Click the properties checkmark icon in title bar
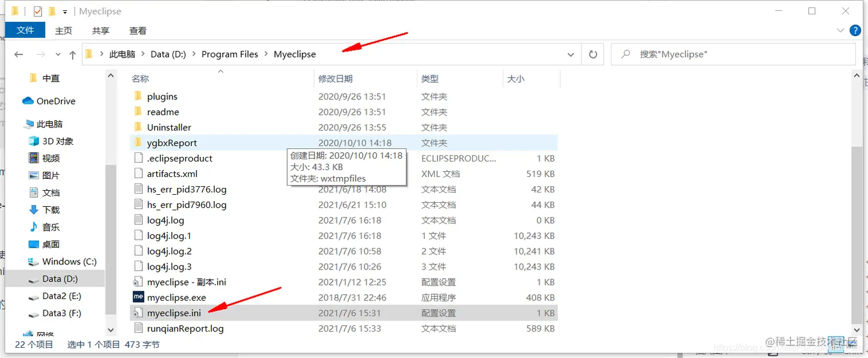The height and width of the screenshot is (358, 868). (x=38, y=11)
